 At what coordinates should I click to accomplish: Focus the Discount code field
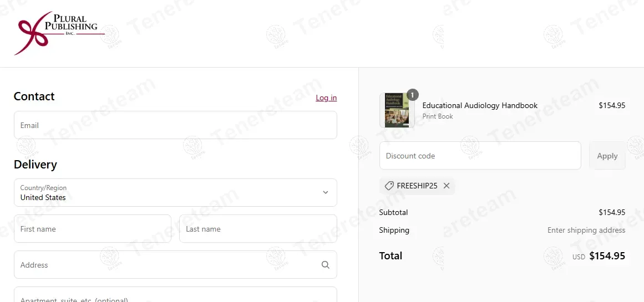pos(480,156)
